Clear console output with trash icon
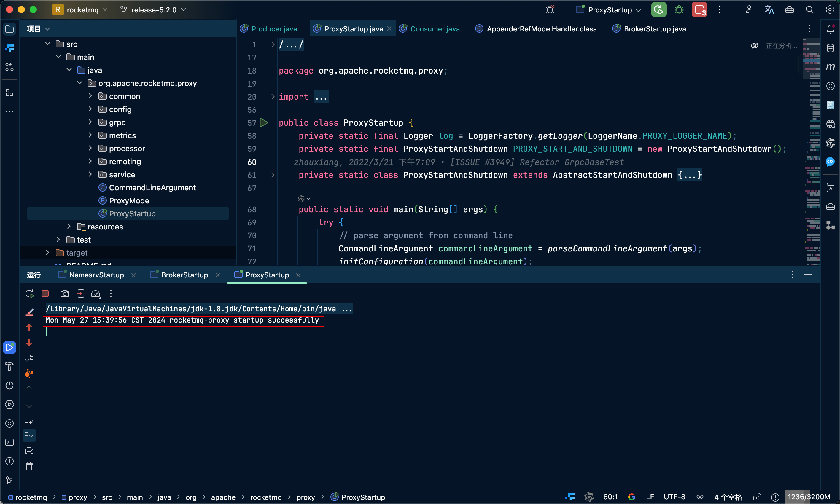Image resolution: width=840 pixels, height=504 pixels. (29, 466)
